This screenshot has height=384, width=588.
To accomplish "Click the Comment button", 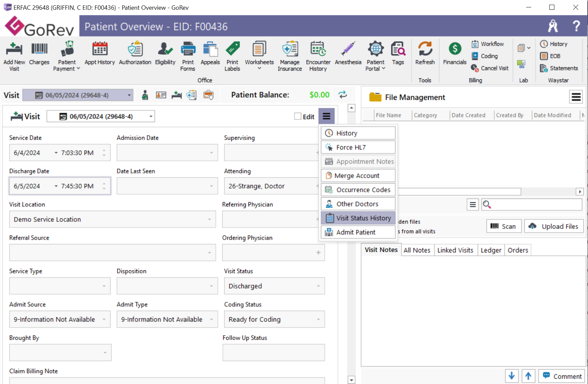I will click(x=561, y=376).
